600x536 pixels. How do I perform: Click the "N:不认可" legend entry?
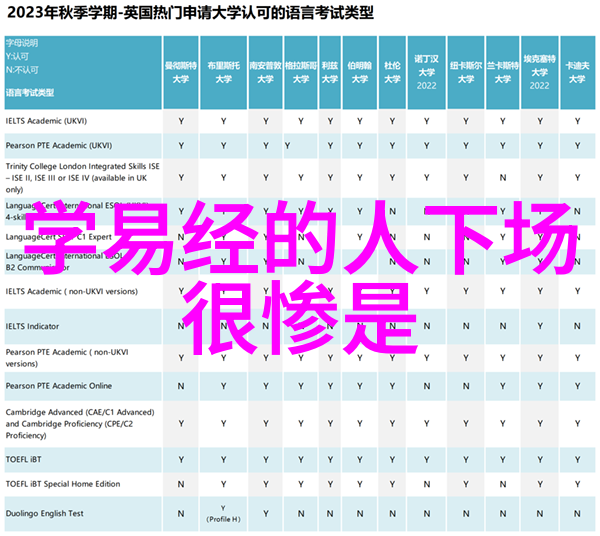22,70
